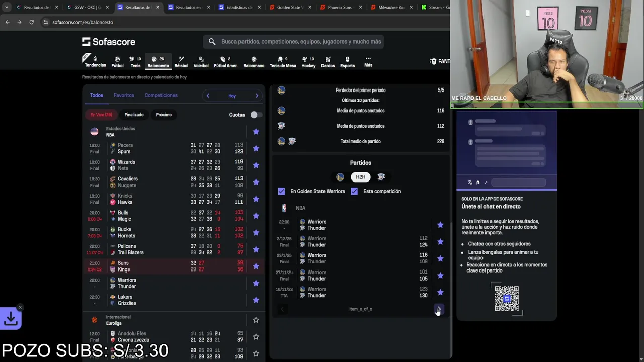644x362 pixels.
Task: Click the Sofascore app QR code
Action: pyautogui.click(x=507, y=299)
